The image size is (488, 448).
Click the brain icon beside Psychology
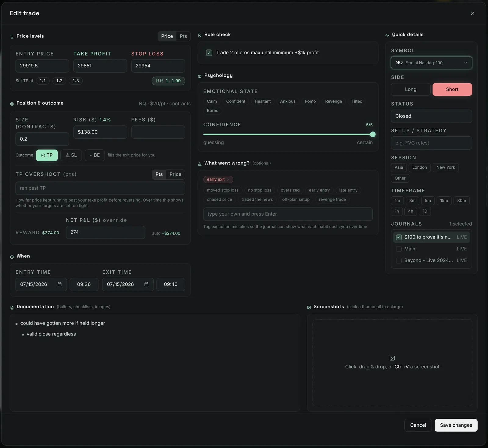click(199, 76)
